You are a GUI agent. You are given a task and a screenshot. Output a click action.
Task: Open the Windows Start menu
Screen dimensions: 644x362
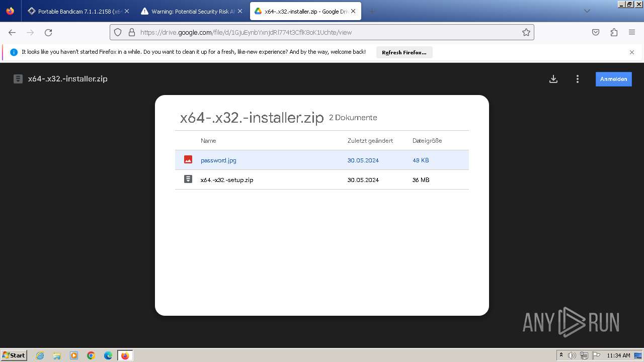click(14, 355)
